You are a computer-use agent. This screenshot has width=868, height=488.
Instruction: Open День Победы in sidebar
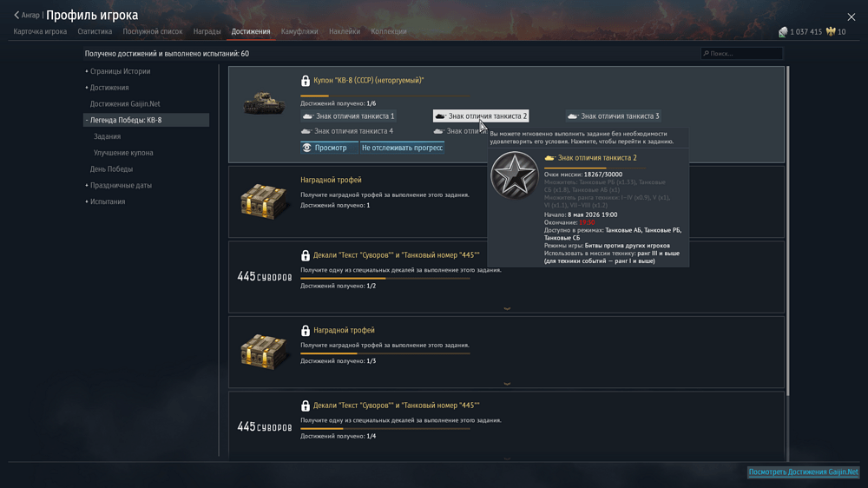[x=111, y=169]
